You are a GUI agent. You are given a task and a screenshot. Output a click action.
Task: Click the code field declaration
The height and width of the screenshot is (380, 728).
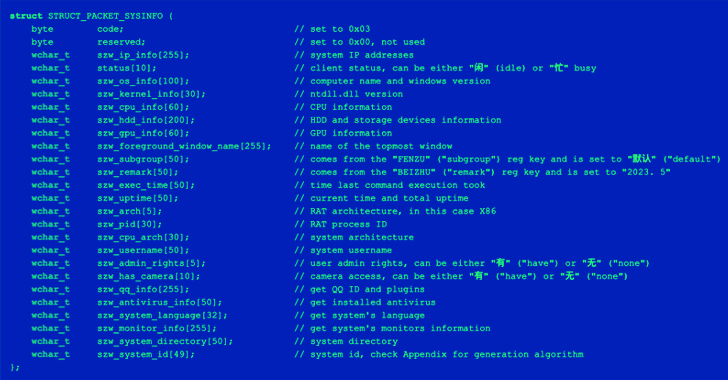tap(110, 29)
